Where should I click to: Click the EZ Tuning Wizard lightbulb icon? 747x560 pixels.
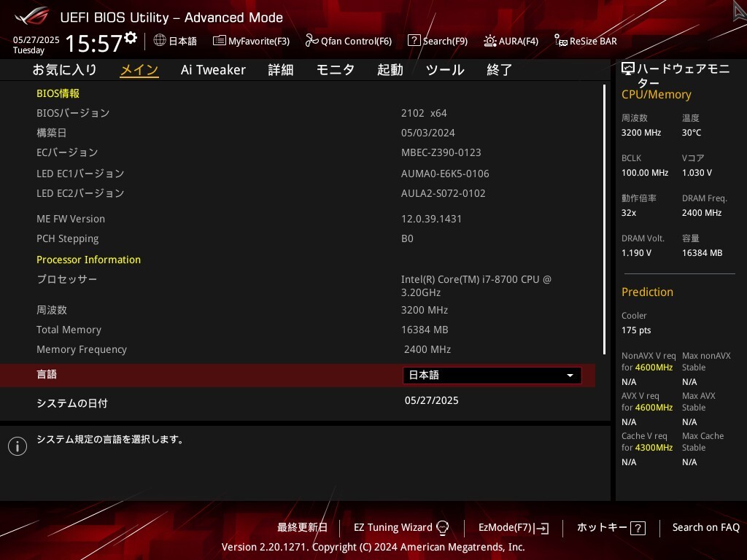tap(443, 528)
